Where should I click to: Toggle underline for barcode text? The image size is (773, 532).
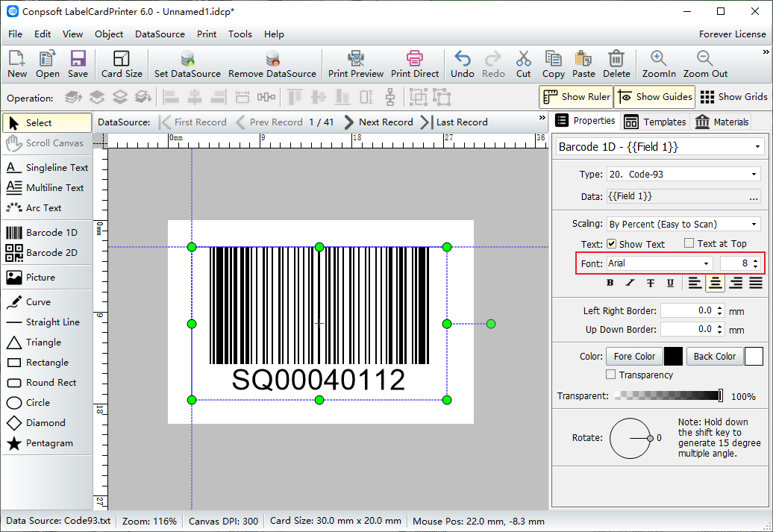[670, 283]
